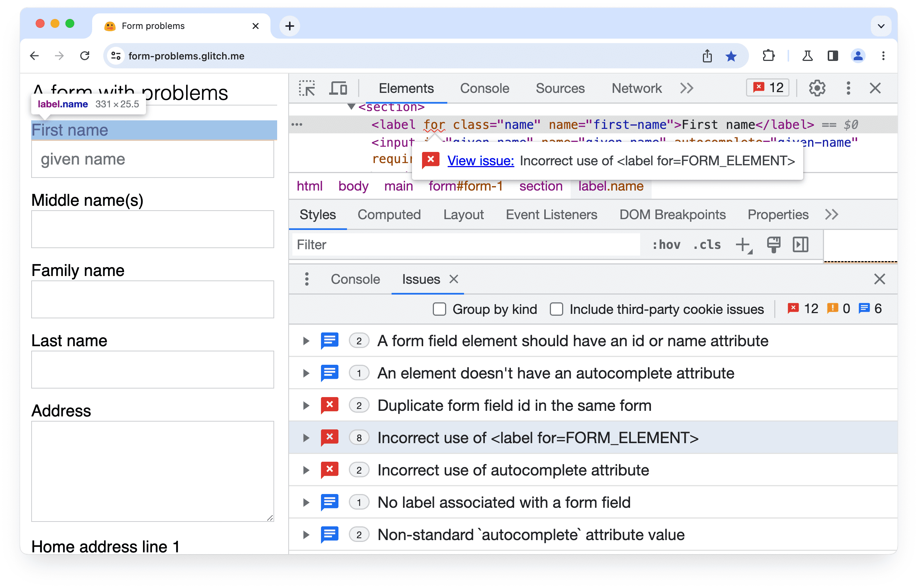
Task: Click the DevTools settings gear icon
Action: pyautogui.click(x=817, y=88)
